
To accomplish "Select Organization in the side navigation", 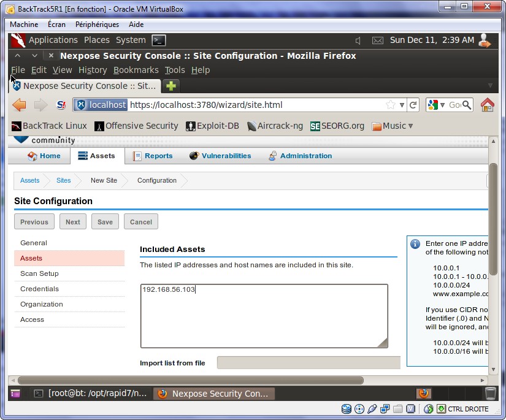I will [x=69, y=304].
